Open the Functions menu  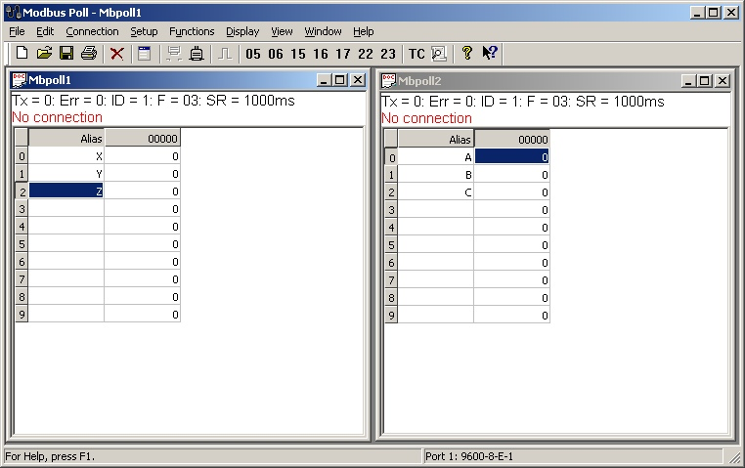tap(191, 31)
